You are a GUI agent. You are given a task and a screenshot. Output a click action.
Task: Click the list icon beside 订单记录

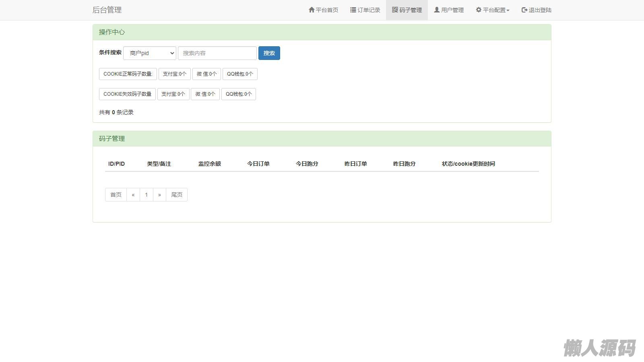point(353,10)
